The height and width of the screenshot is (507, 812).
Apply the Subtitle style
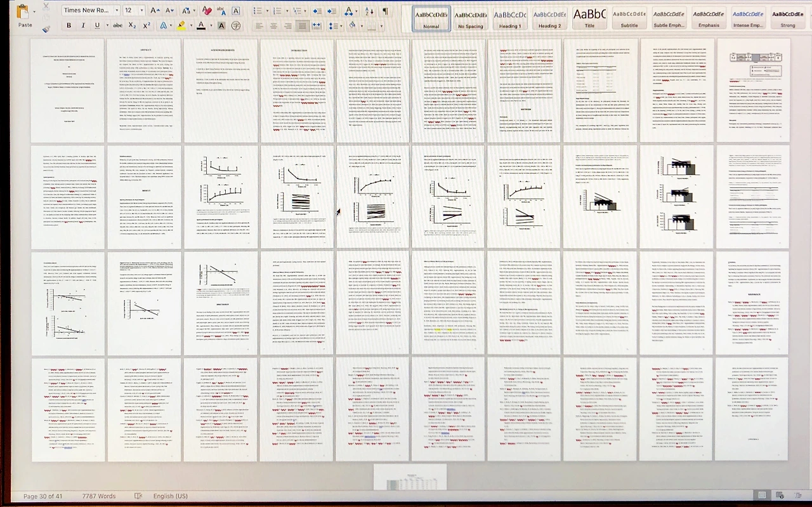click(x=629, y=17)
